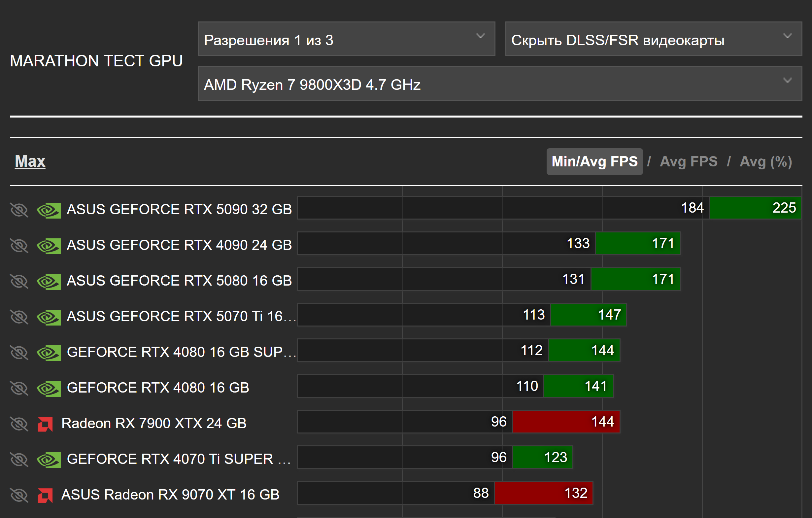The height and width of the screenshot is (518, 812).
Task: Select the Min/Avg FPS button
Action: [594, 161]
